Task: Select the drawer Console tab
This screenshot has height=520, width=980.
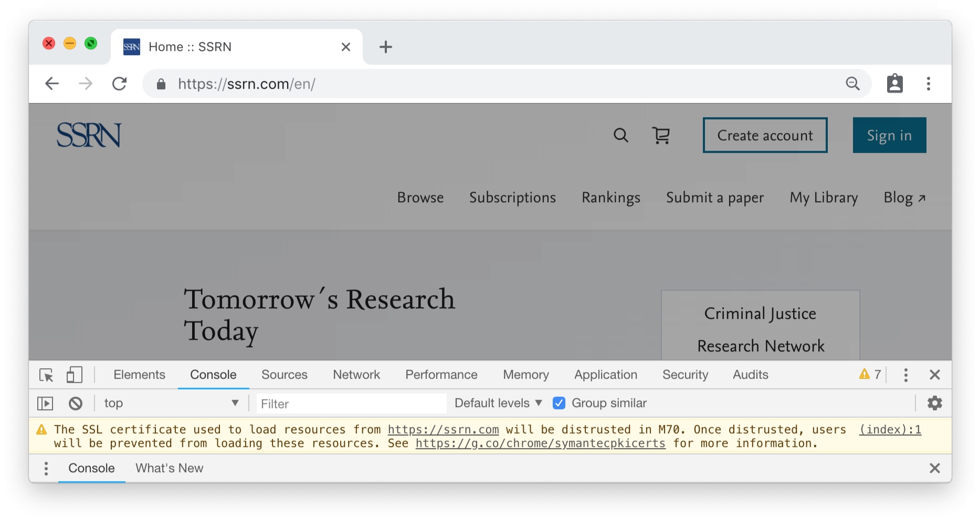Action: tap(91, 469)
